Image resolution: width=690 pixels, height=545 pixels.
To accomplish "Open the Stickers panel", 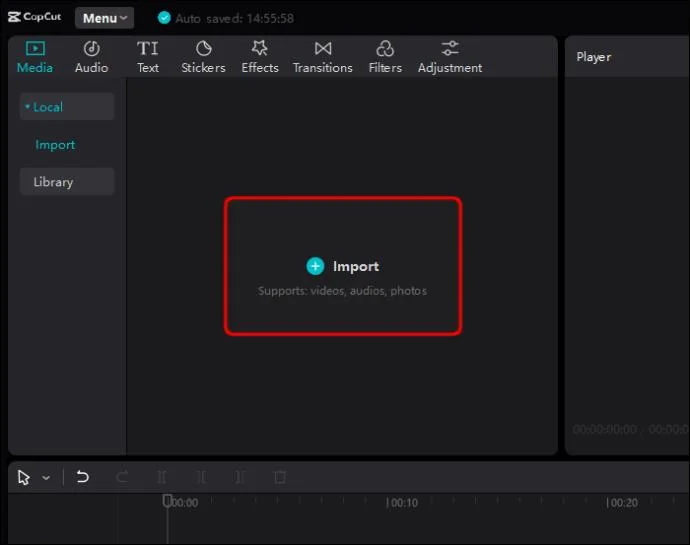I will click(x=203, y=57).
